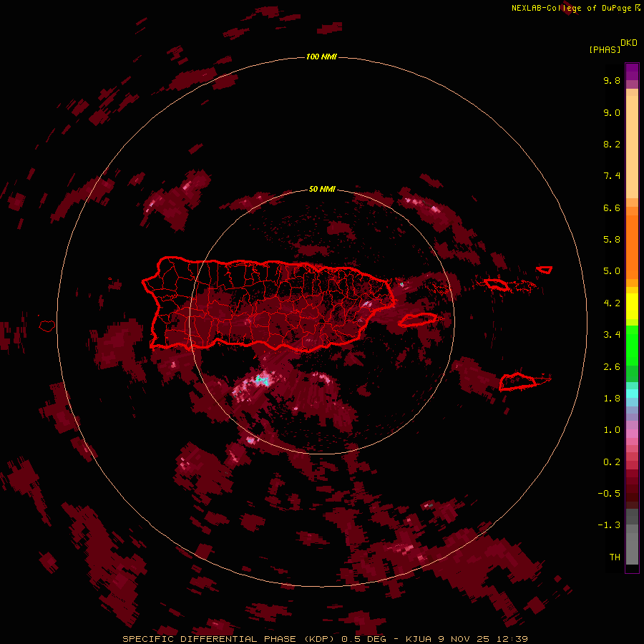Click the 100 NMI range ring label
644x644 pixels.
(321, 57)
